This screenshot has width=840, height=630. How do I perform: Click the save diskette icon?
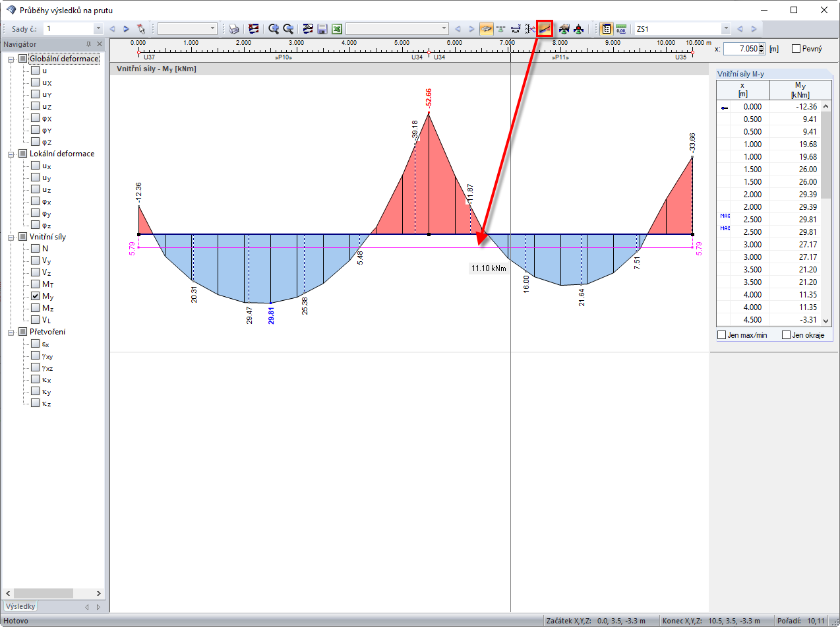point(322,29)
